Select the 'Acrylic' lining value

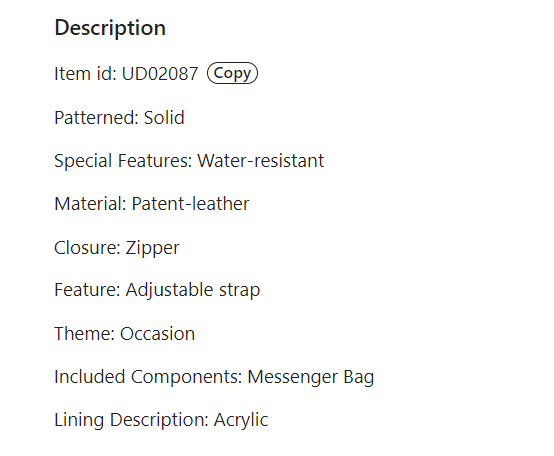pyautogui.click(x=241, y=420)
